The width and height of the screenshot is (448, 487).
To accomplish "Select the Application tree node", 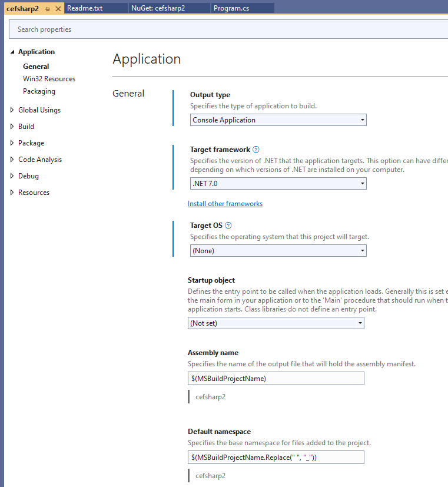I will (x=36, y=52).
